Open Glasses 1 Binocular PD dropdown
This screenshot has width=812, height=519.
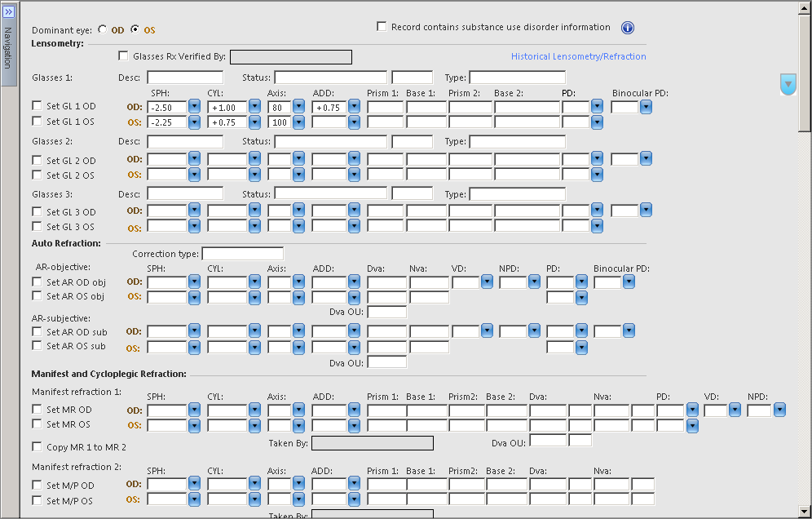click(646, 107)
